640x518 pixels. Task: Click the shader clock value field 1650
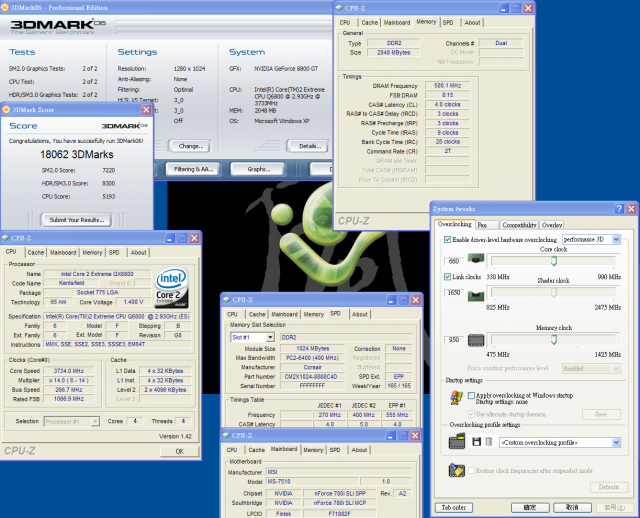(x=454, y=293)
